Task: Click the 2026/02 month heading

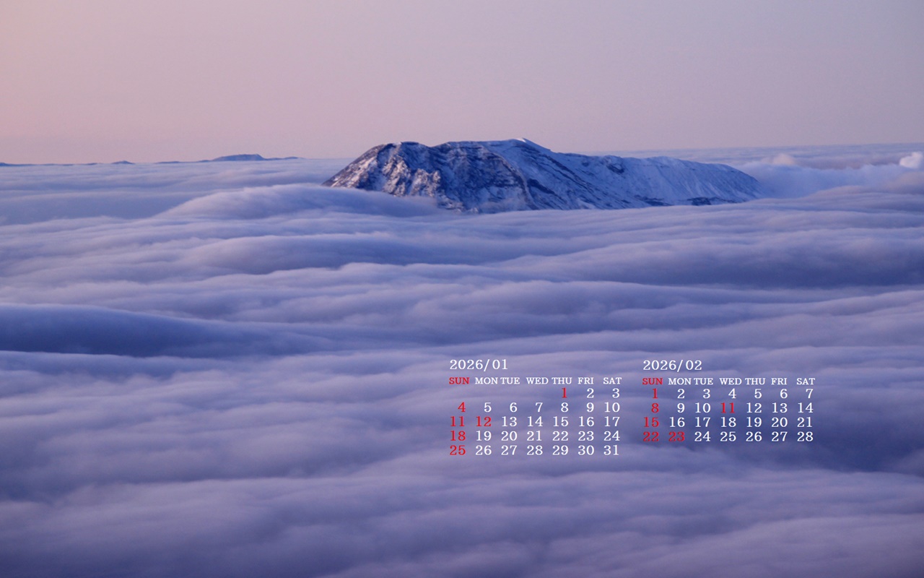Action: click(x=671, y=365)
